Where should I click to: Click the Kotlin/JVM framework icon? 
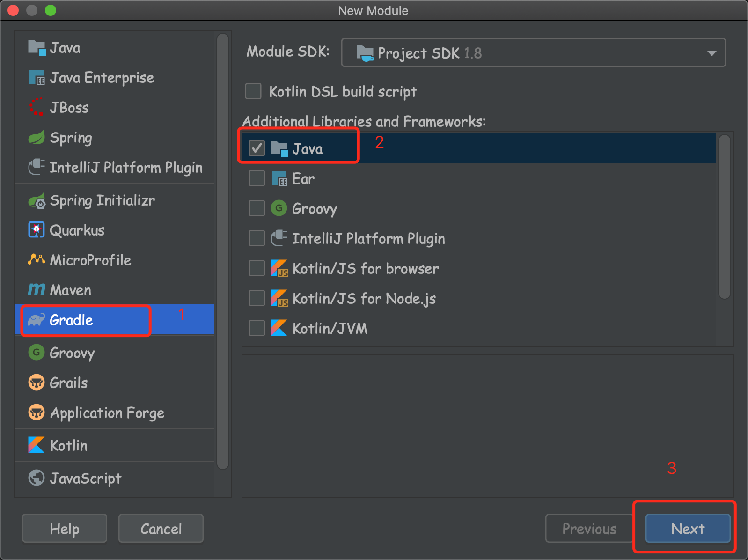point(279,328)
